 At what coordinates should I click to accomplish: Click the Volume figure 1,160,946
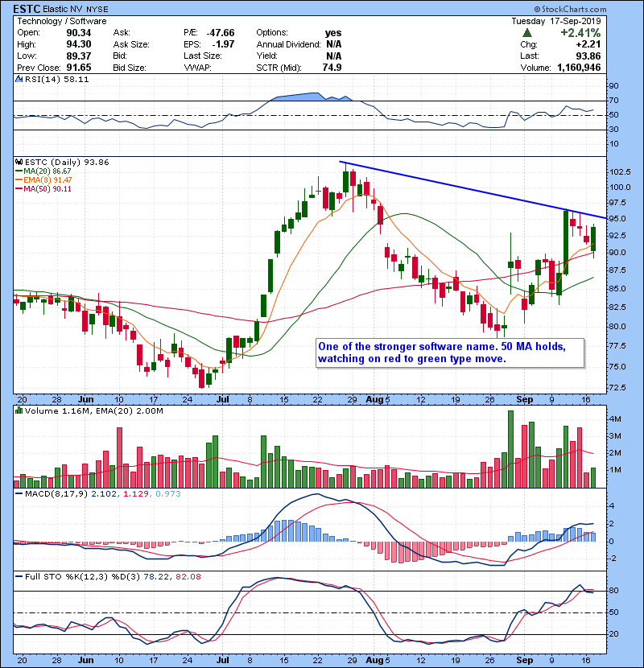(580, 68)
